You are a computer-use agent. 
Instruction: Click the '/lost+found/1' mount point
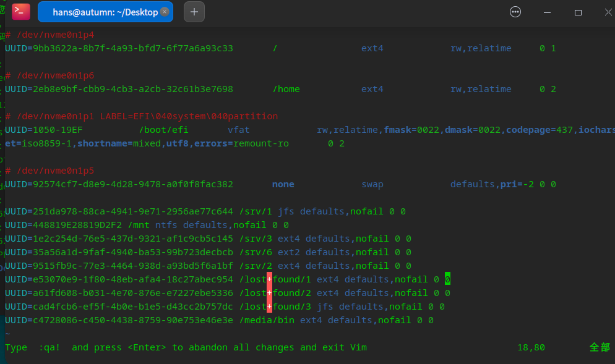275,279
